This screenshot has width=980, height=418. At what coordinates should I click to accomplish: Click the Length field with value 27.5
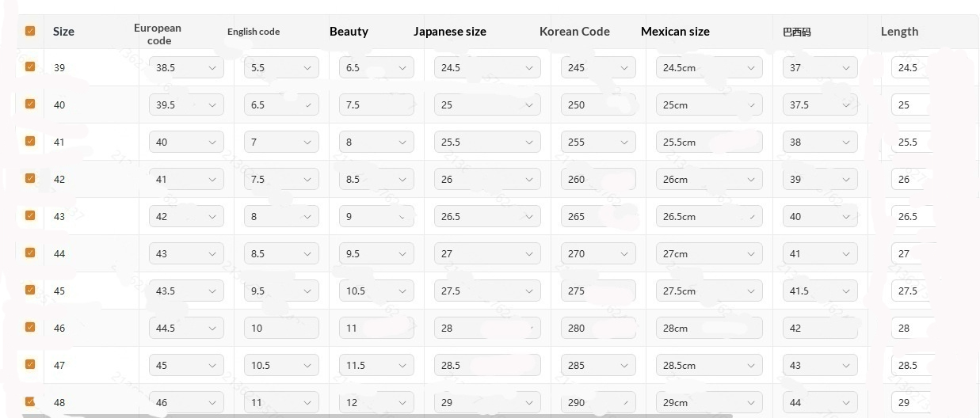point(911,291)
